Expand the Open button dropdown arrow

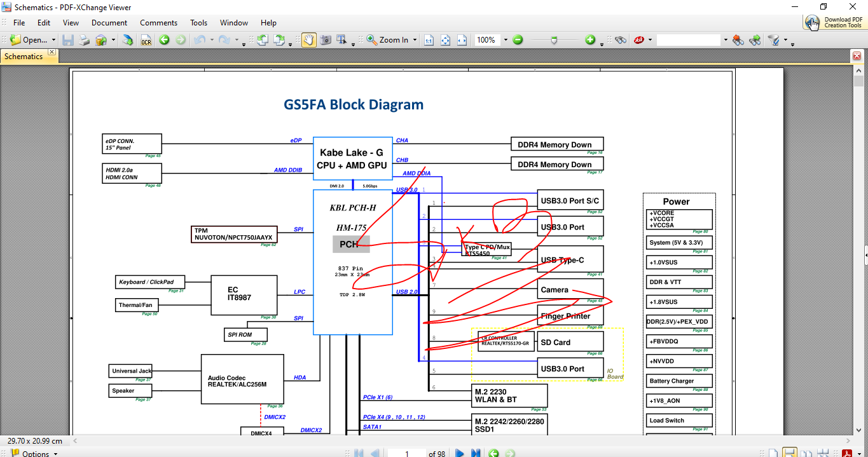(x=53, y=39)
